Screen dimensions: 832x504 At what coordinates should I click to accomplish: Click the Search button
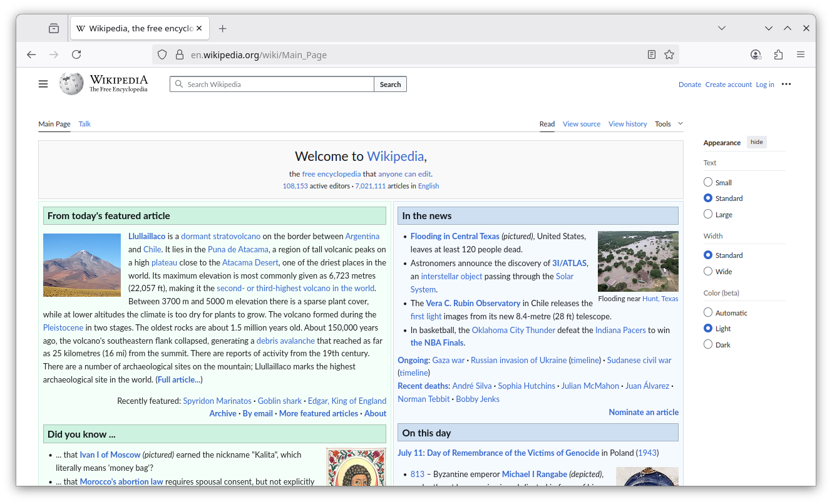coord(390,84)
